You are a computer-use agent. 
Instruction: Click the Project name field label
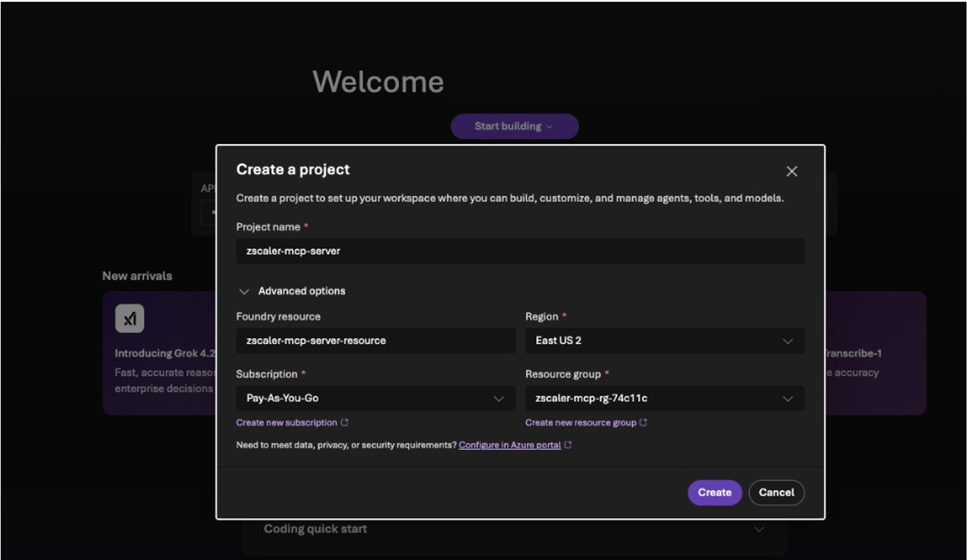268,227
